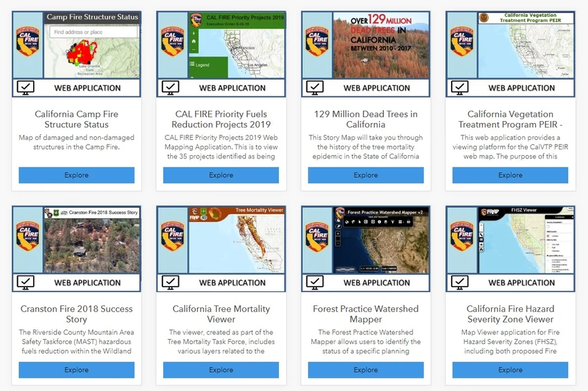
Task: Explore CAL FIRE Priority Fuels Reduction Projects
Action: tap(221, 175)
